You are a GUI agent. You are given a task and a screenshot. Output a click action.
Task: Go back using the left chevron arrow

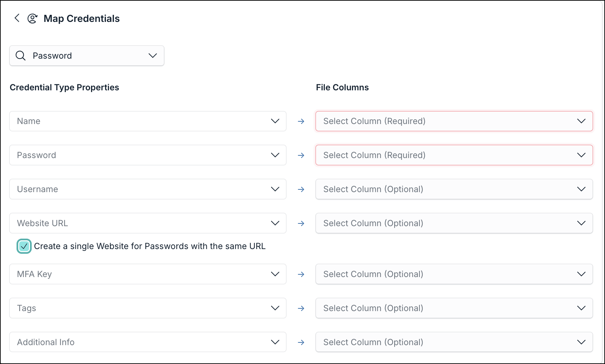pyautogui.click(x=17, y=18)
